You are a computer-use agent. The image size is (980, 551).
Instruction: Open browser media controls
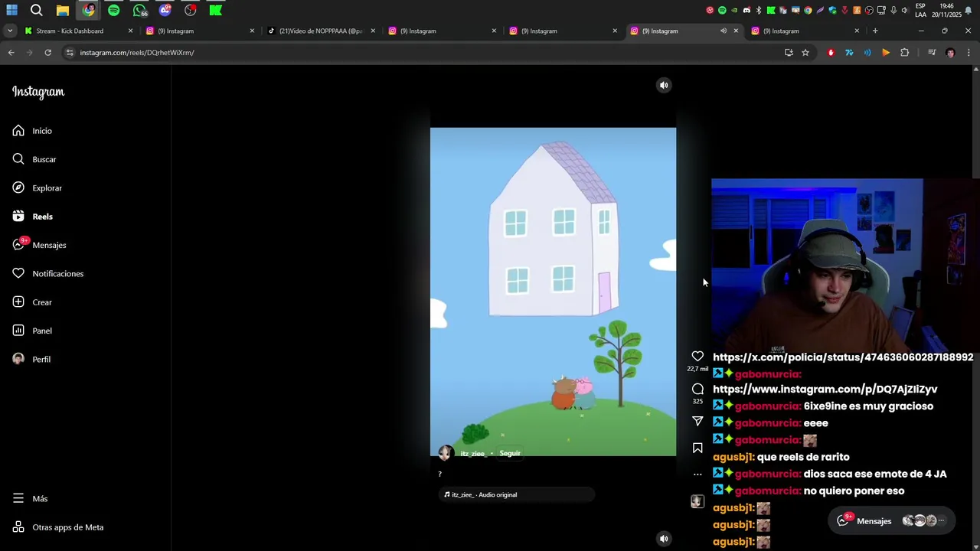pos(932,53)
